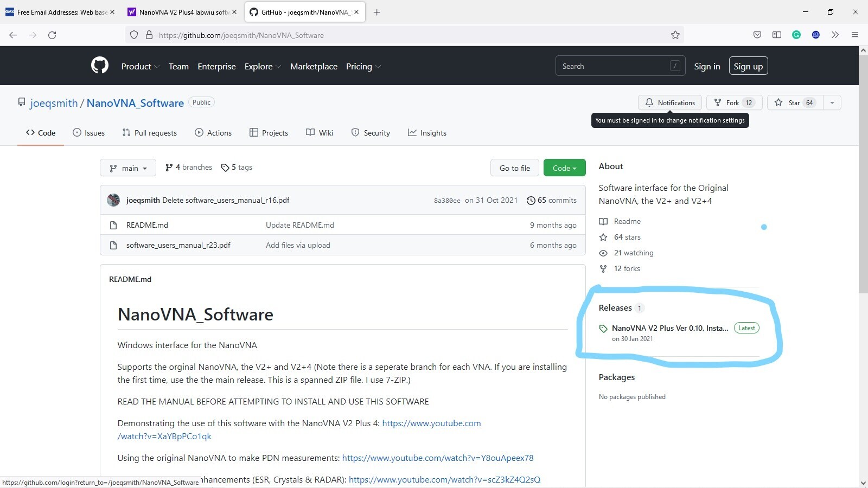The height and width of the screenshot is (488, 868).
Task: Click the fork icon next to 12 forks
Action: [603, 268]
